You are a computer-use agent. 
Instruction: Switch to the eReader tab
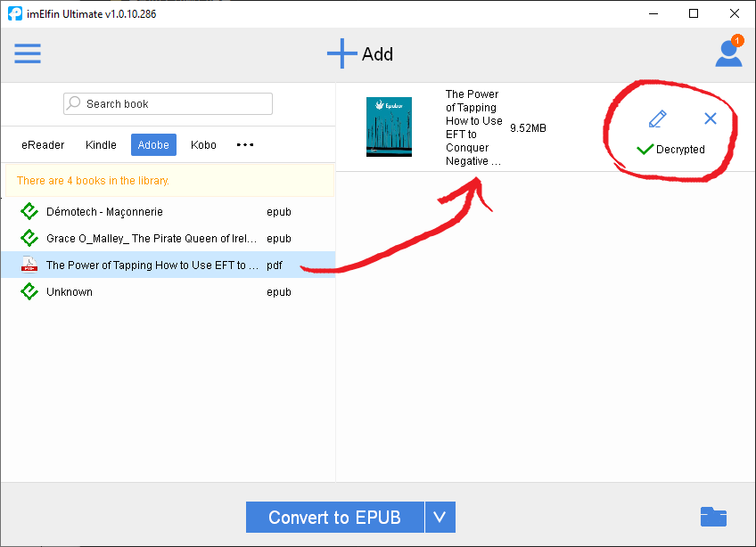click(43, 144)
